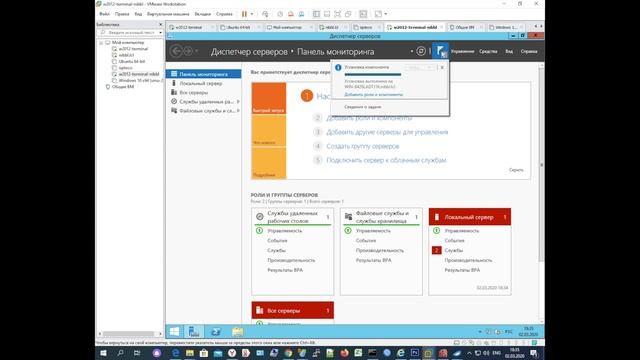Go forward in Server Manager
640x360 pixels.
tap(188, 51)
